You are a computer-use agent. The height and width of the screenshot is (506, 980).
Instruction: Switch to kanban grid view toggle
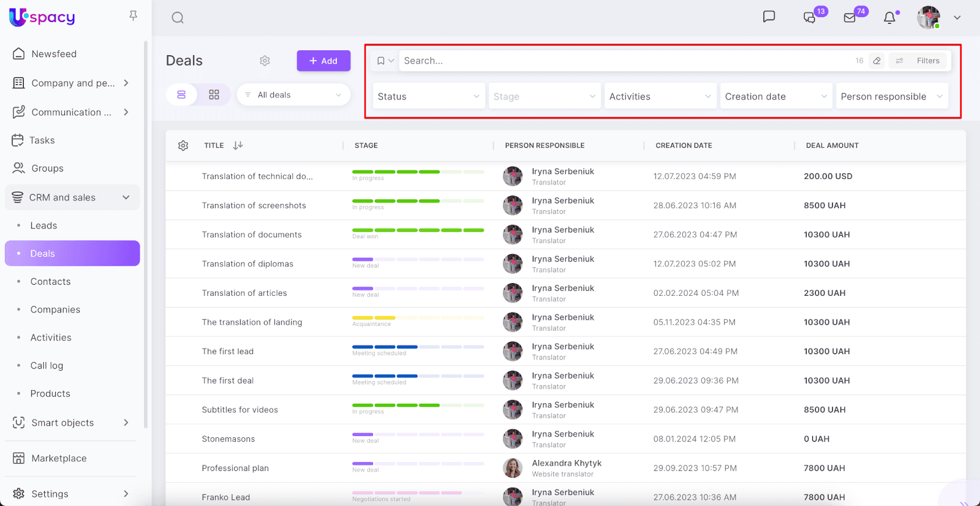[x=214, y=95]
